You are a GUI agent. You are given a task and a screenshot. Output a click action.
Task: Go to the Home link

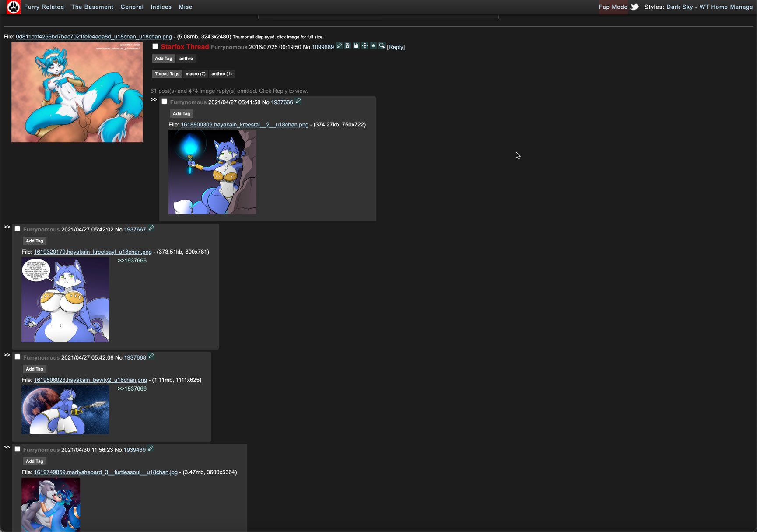(719, 7)
